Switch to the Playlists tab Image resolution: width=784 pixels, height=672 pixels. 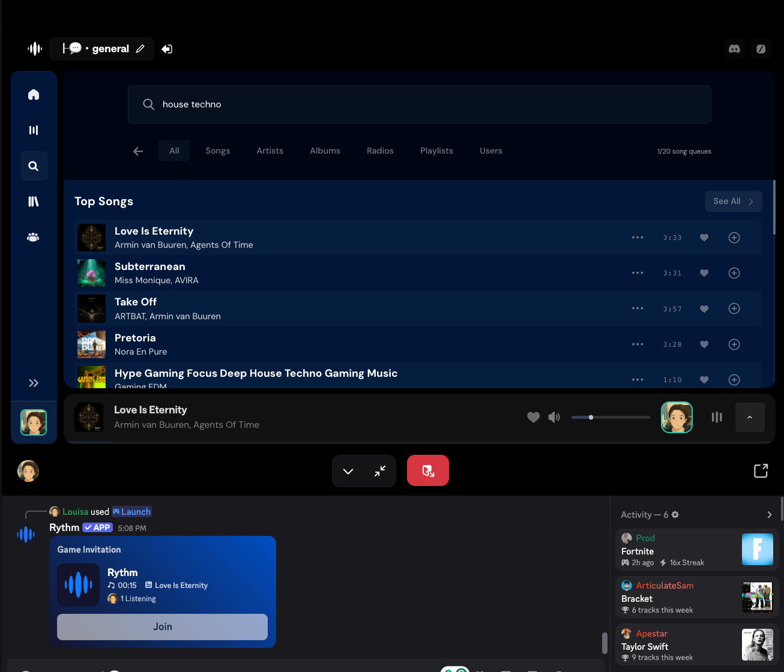click(x=437, y=151)
